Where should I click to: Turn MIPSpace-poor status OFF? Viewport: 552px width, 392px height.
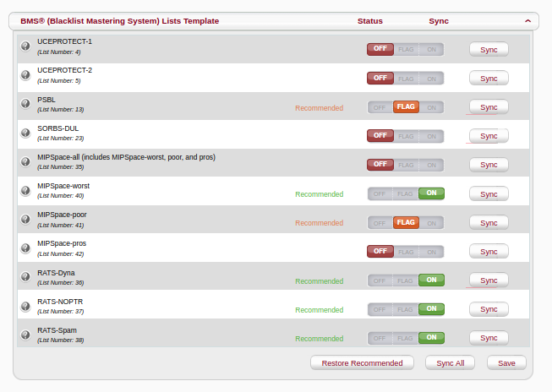[x=380, y=223]
